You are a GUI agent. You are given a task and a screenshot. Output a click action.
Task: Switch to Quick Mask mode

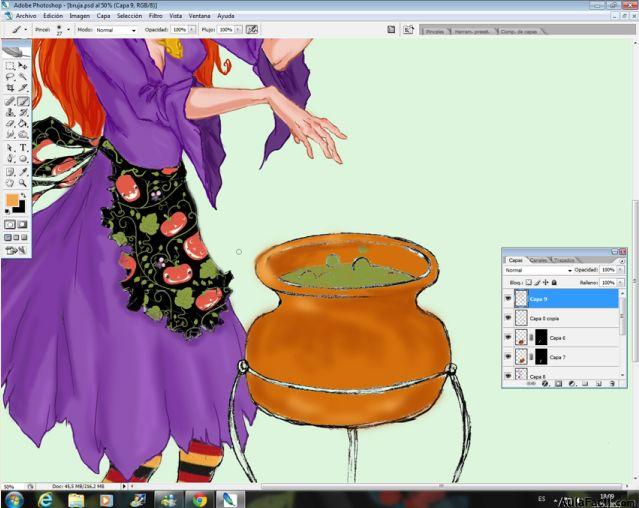22,224
